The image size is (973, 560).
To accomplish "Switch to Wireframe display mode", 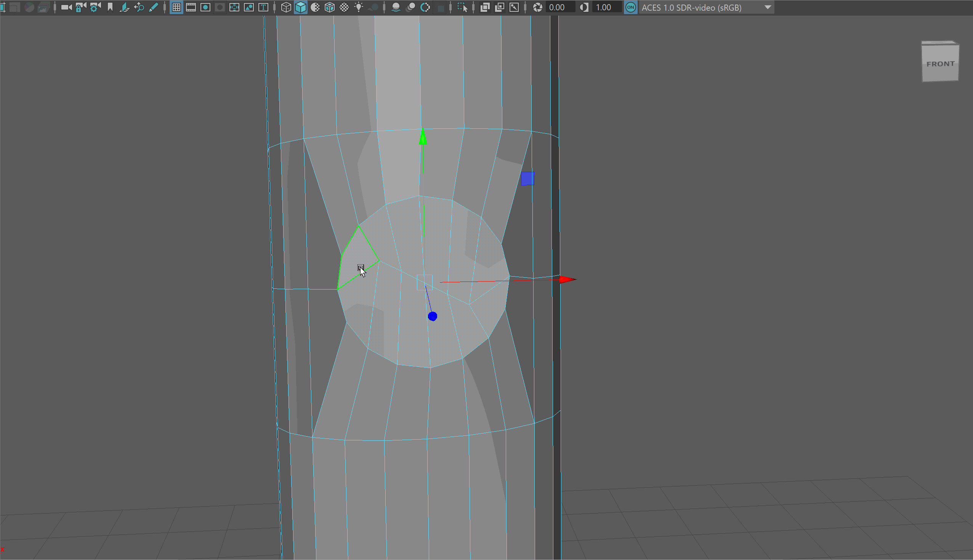I will point(286,7).
